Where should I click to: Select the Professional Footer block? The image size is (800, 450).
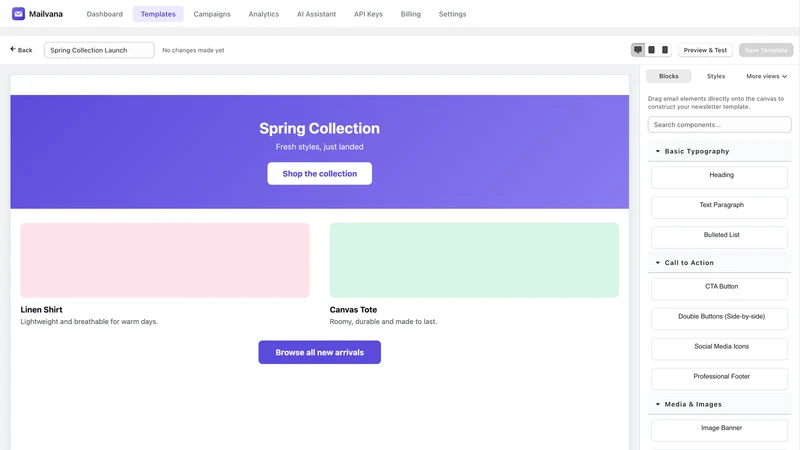[x=719, y=379]
